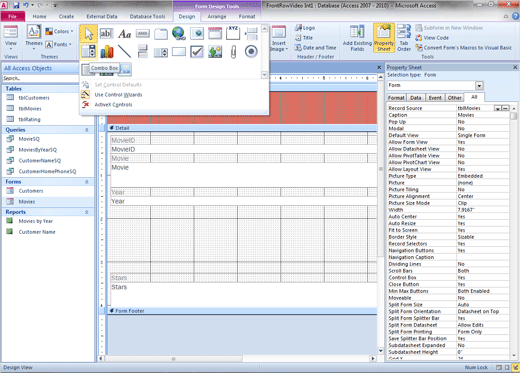Image resolution: width=520 pixels, height=373 pixels.
Task: Click Add Existing Fields
Action: click(x=357, y=38)
